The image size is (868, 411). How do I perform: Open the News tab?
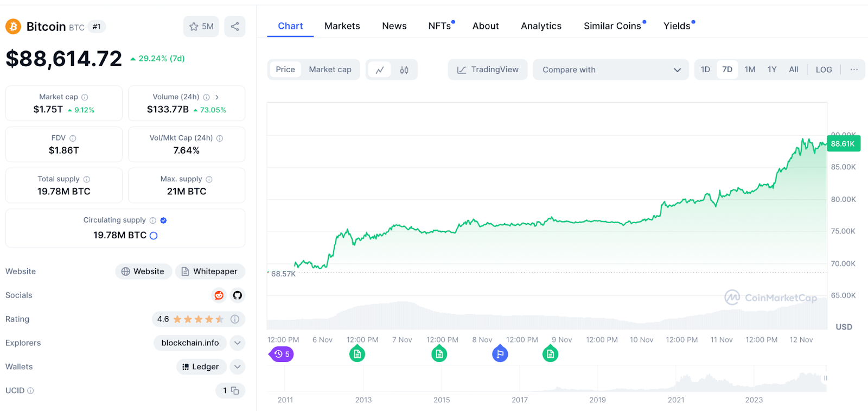coord(394,26)
